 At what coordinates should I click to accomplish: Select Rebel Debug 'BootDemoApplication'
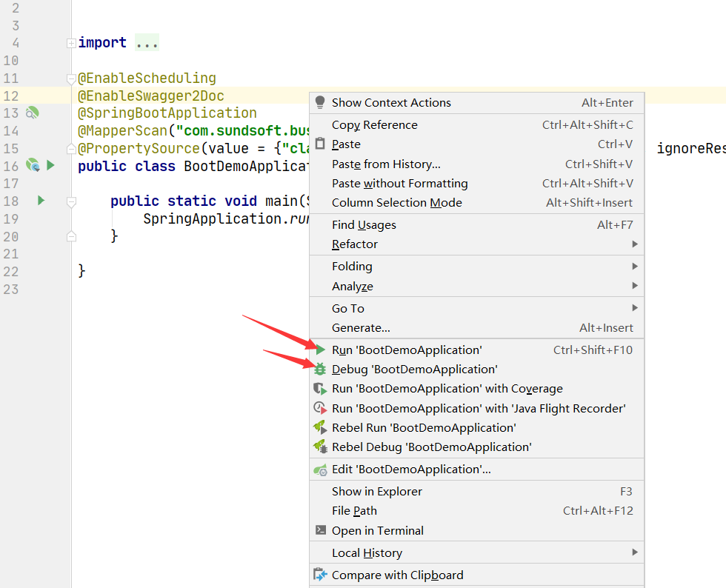pyautogui.click(x=477, y=447)
